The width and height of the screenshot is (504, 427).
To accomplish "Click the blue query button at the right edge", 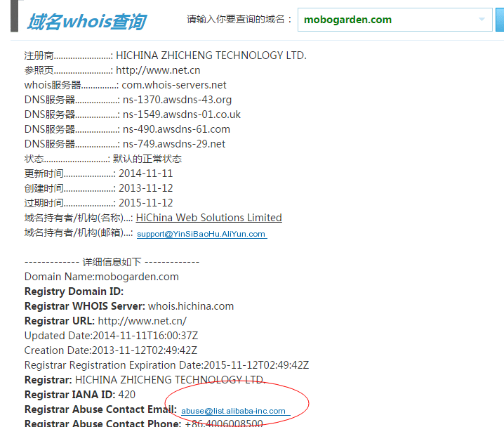I will (x=500, y=20).
